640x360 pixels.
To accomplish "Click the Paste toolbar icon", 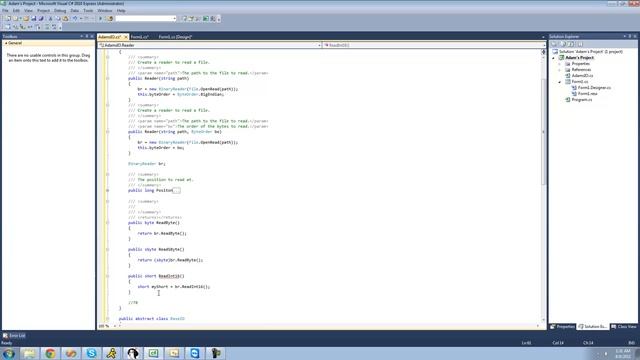I will click(65, 18).
